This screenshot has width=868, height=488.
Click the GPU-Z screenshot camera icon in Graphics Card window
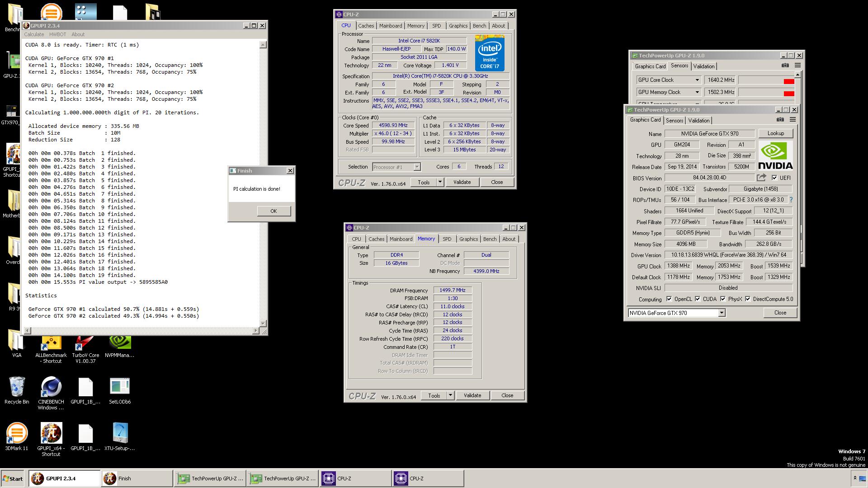(x=780, y=120)
